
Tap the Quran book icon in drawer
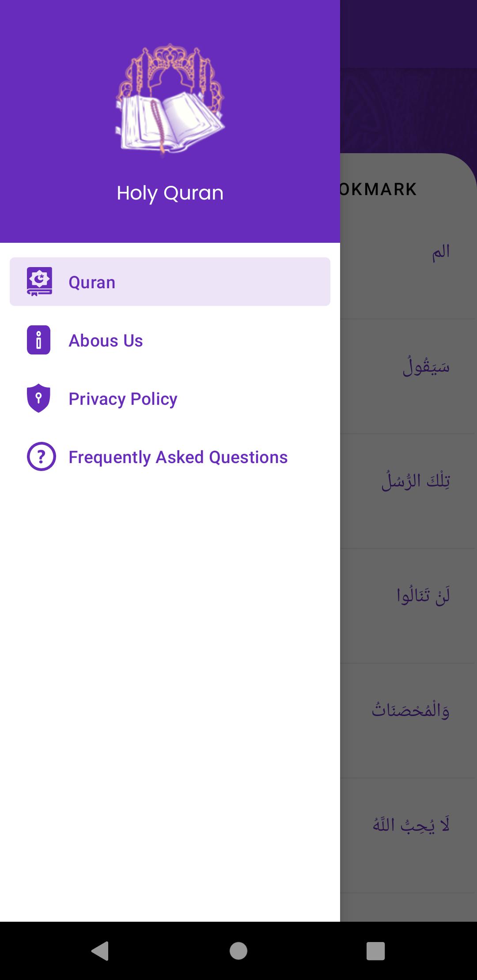[x=39, y=282]
